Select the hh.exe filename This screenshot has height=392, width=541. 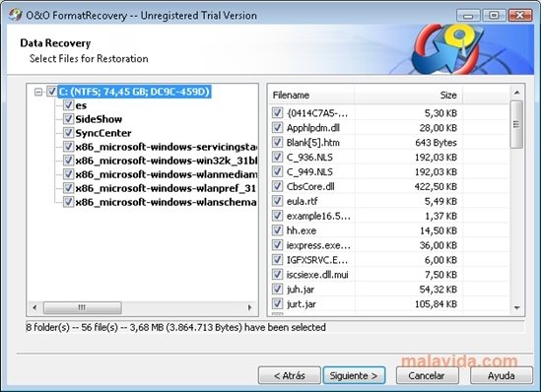click(302, 230)
